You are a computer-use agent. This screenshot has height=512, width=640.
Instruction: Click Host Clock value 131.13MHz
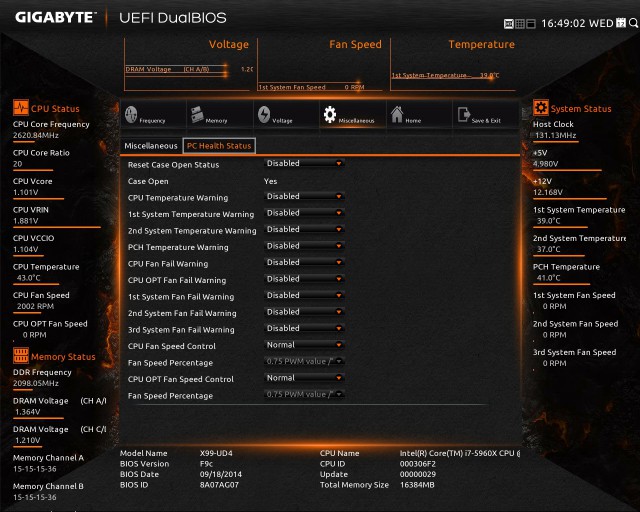tap(555, 135)
